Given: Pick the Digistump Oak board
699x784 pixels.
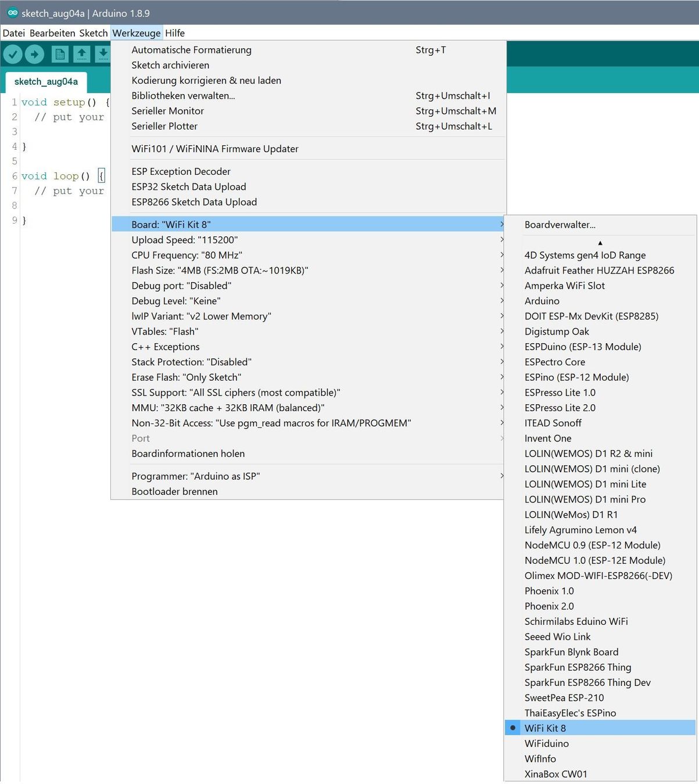Looking at the screenshot, I should (600, 332).
